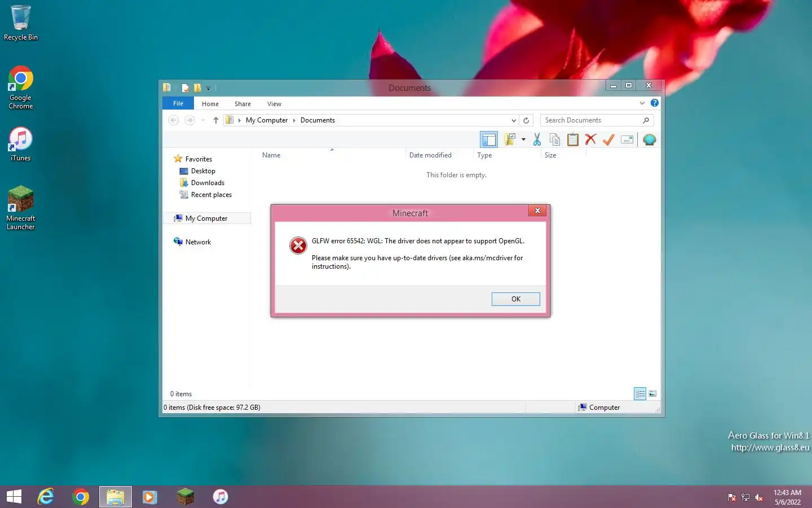Click the New folder quick access icon

[x=197, y=87]
